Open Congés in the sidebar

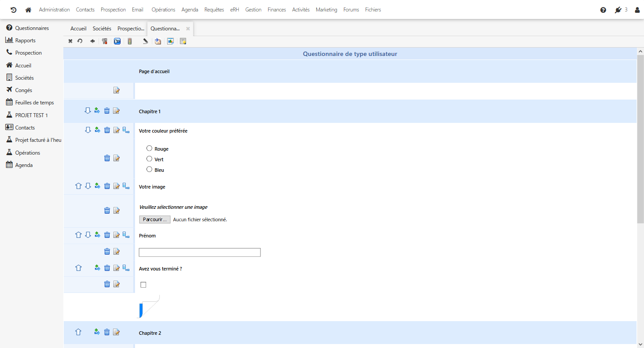24,90
